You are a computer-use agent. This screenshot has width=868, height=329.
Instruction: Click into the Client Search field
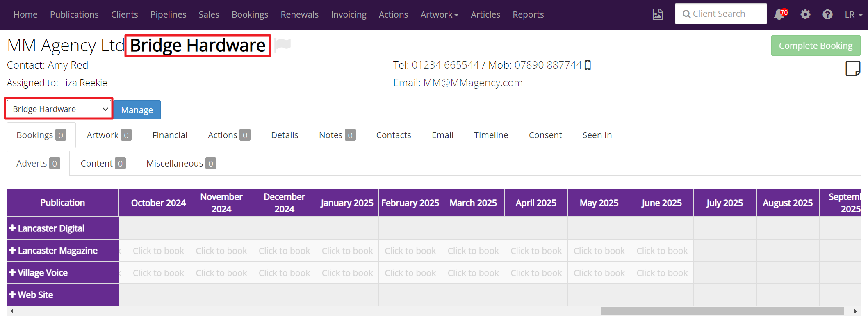tap(721, 14)
